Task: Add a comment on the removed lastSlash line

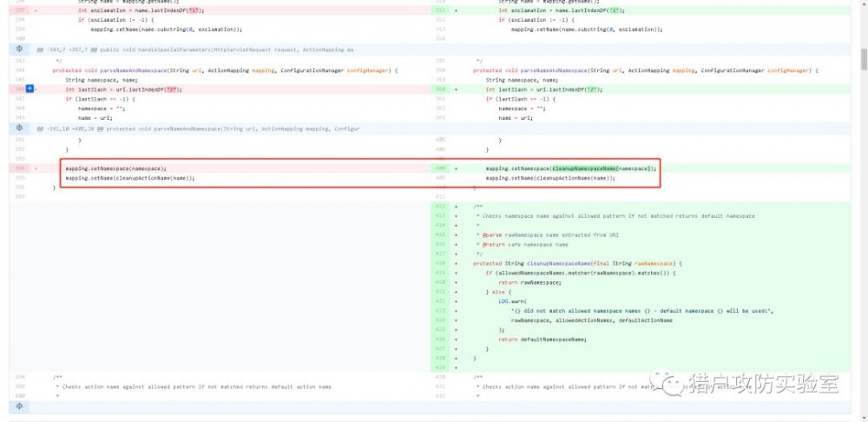Action: coord(30,89)
